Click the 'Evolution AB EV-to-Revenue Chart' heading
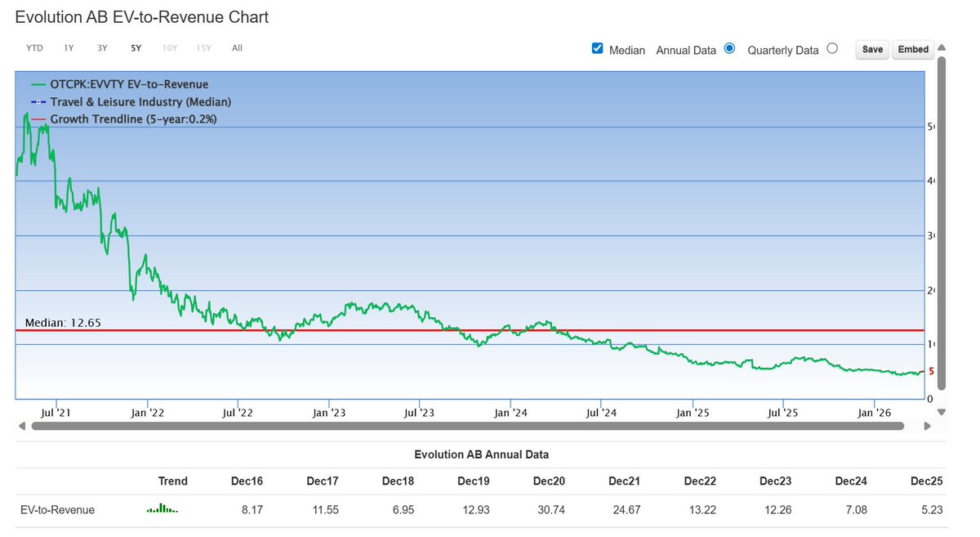This screenshot has width=980, height=537. (142, 16)
